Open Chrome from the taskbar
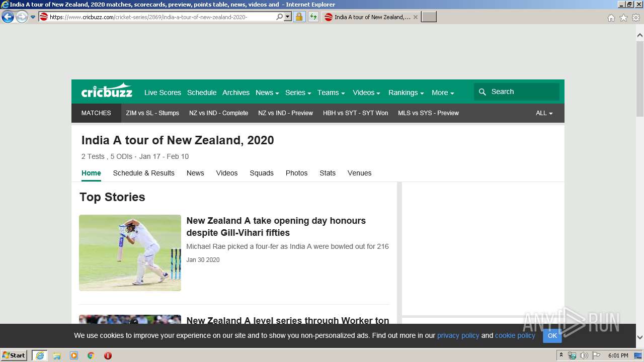Image resolution: width=644 pixels, height=362 pixels. (91, 355)
